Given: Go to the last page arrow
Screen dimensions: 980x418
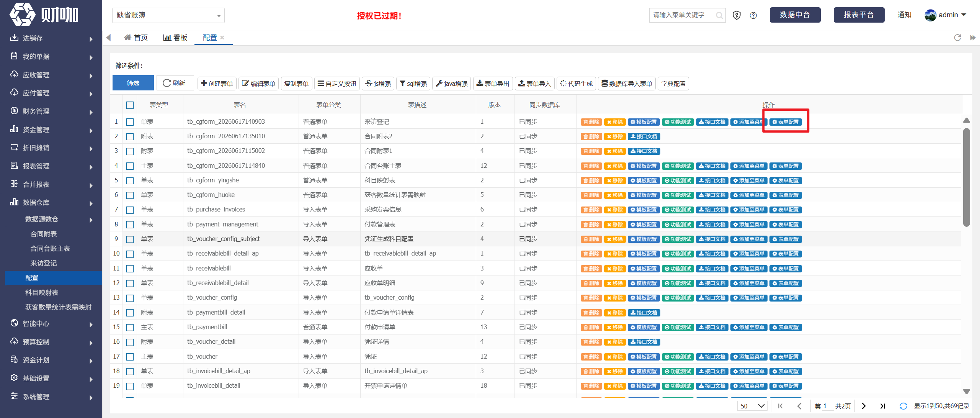Looking at the screenshot, I should (x=882, y=406).
